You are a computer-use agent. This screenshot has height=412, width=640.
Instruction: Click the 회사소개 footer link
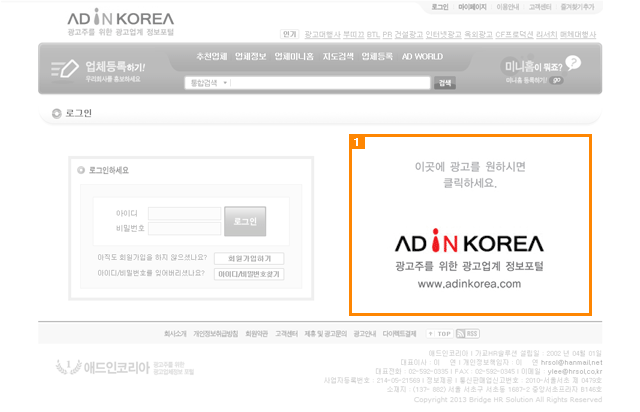175,334
